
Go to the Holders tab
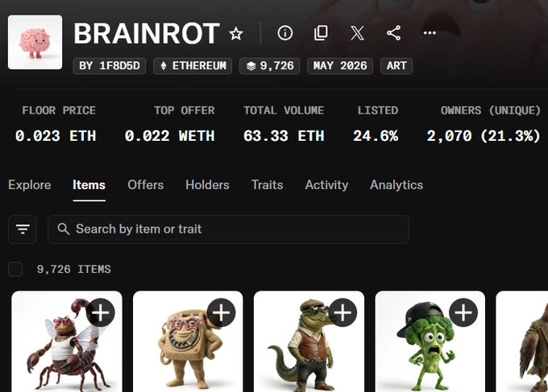tap(207, 185)
